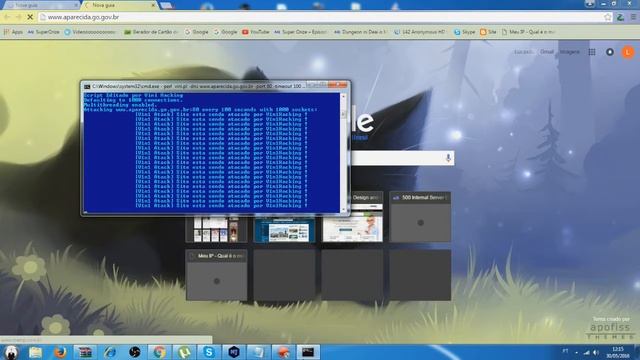Click the taskbar clock showing 12:15
Viewport: 640px width, 360px height.
[618, 352]
